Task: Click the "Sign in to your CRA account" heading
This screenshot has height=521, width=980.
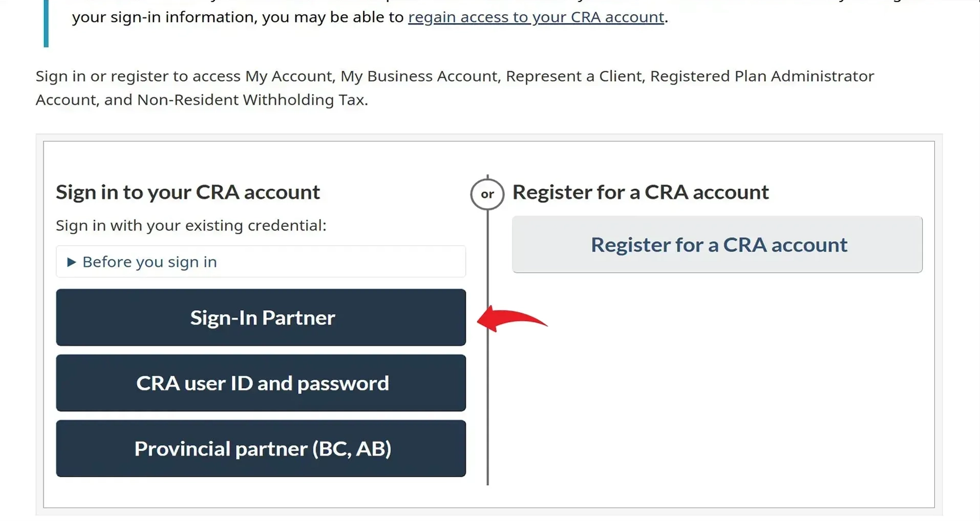Action: coord(187,192)
